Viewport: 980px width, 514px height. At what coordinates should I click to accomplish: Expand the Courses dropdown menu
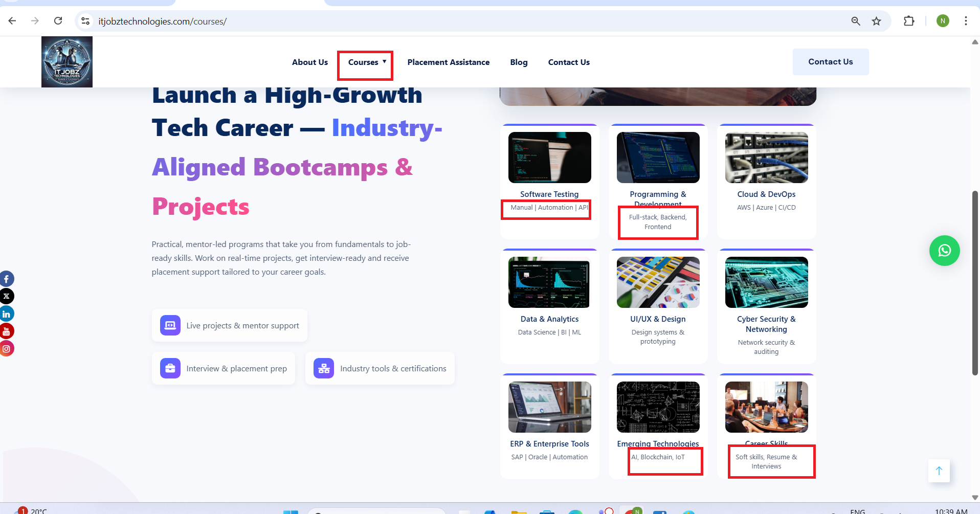point(366,62)
